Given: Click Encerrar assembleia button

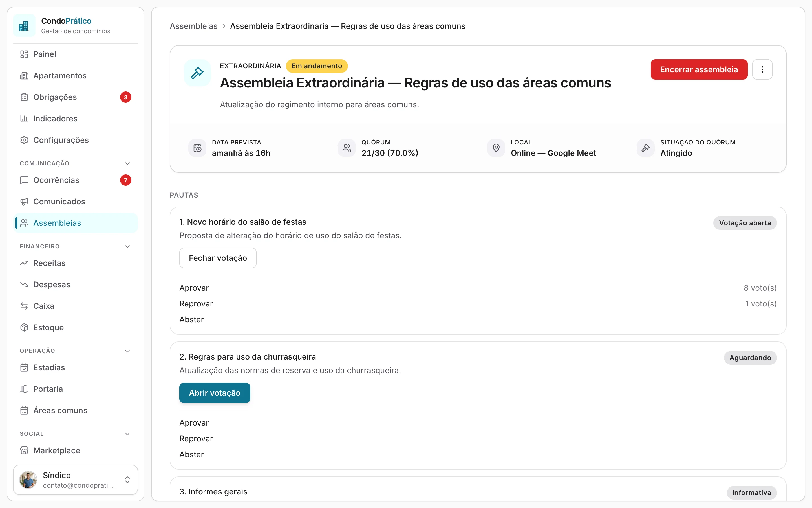Looking at the screenshot, I should [x=699, y=69].
